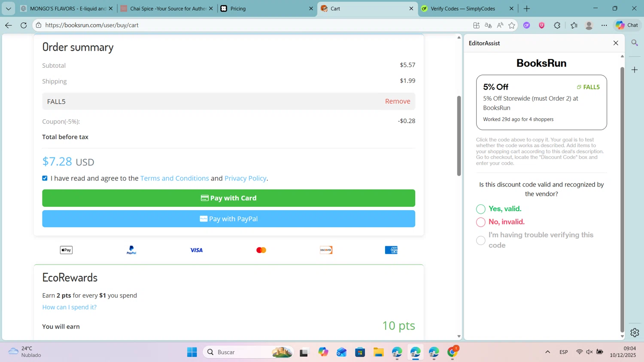644x362 pixels.
Task: Click the PayPal logo icon
Action: pos(131,250)
